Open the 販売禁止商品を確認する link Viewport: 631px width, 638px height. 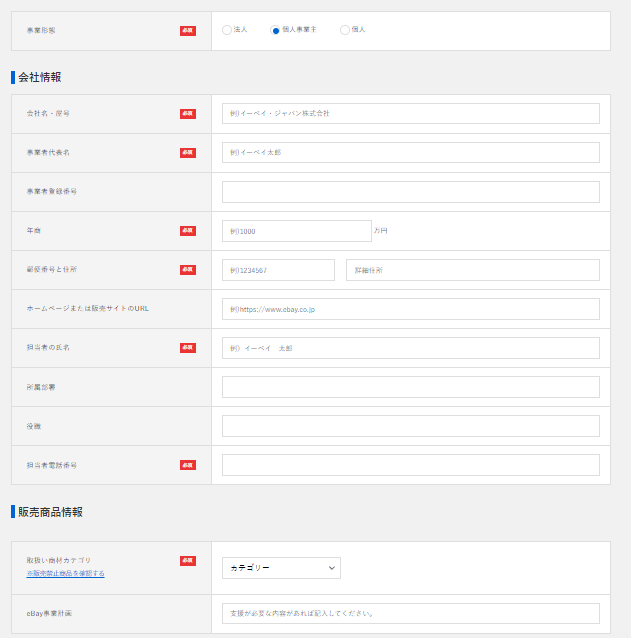(65, 573)
